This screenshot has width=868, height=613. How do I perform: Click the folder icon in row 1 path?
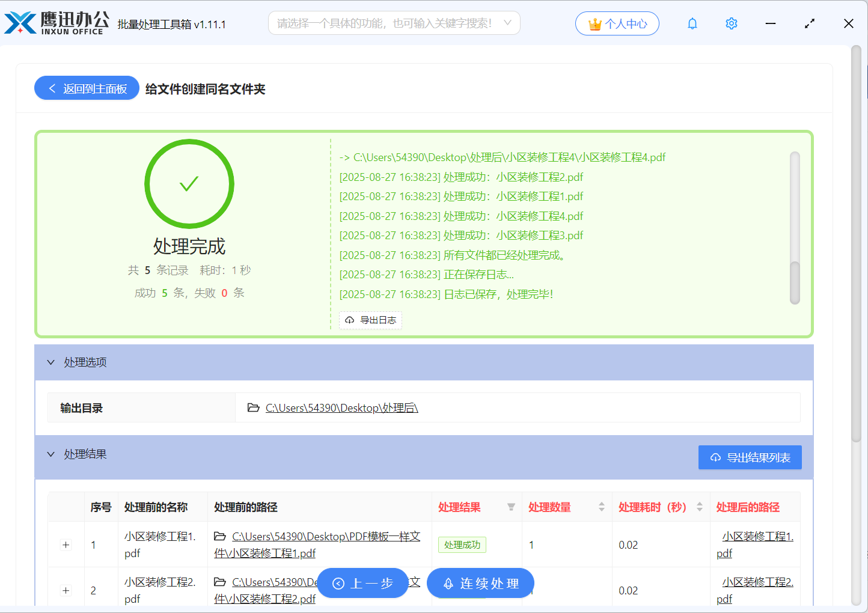pos(220,536)
